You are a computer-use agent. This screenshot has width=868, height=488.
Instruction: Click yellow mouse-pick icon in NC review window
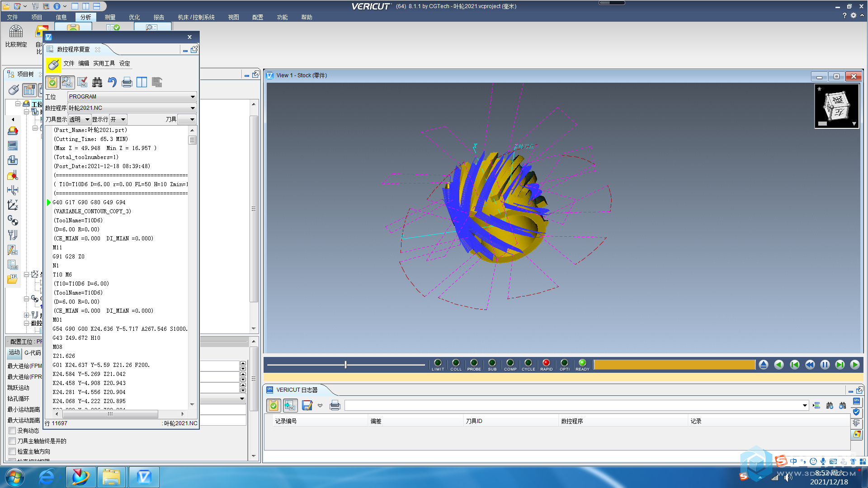tap(53, 65)
